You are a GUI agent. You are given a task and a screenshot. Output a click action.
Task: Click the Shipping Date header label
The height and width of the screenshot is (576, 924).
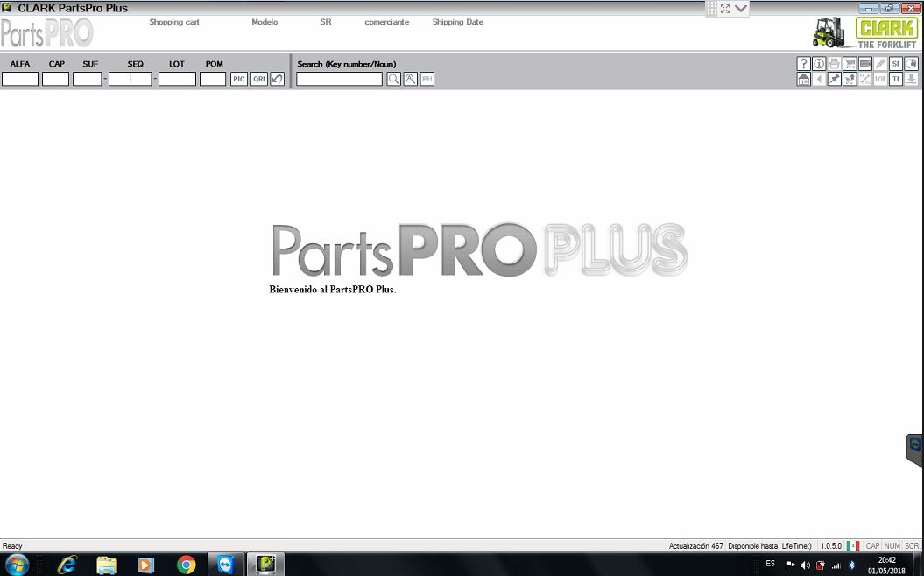[458, 22]
